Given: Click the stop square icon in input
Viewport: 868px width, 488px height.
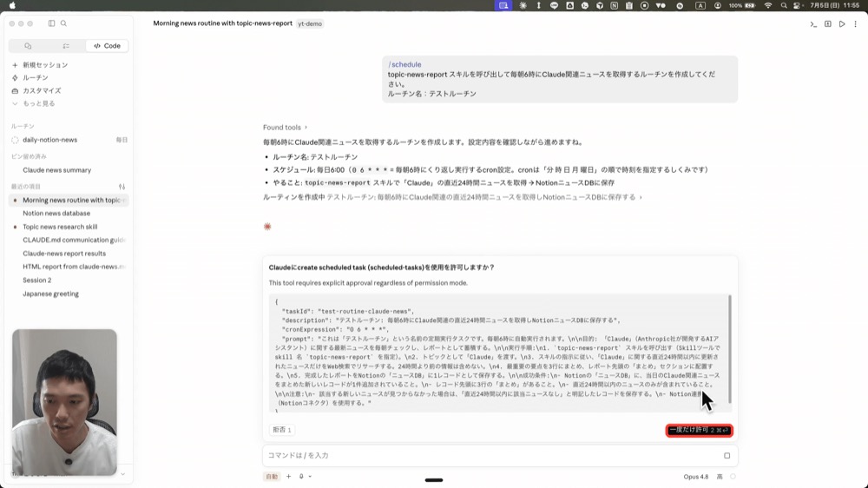Looking at the screenshot, I should (x=727, y=455).
